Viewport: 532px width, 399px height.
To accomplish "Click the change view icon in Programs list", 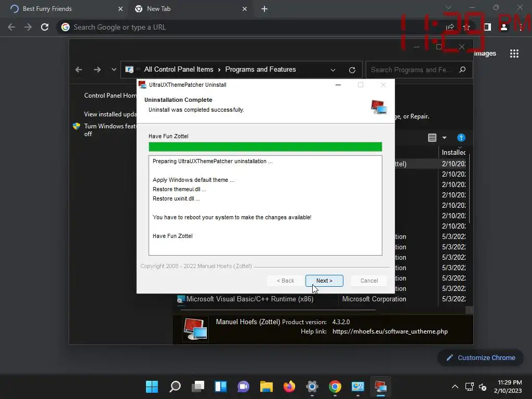I will point(432,138).
